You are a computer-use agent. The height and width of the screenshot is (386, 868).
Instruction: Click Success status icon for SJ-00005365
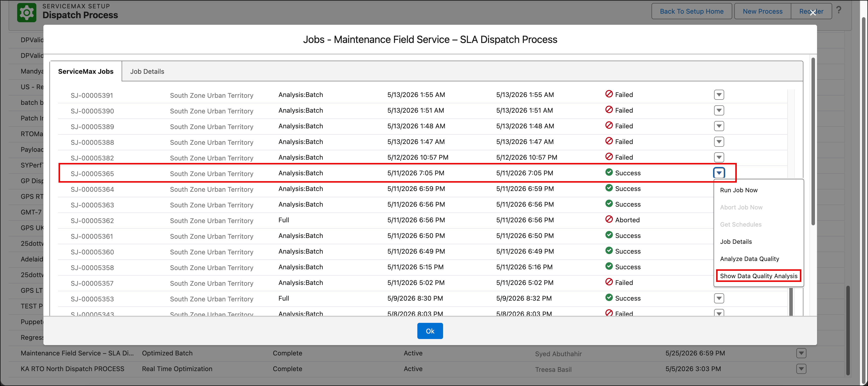click(x=609, y=173)
